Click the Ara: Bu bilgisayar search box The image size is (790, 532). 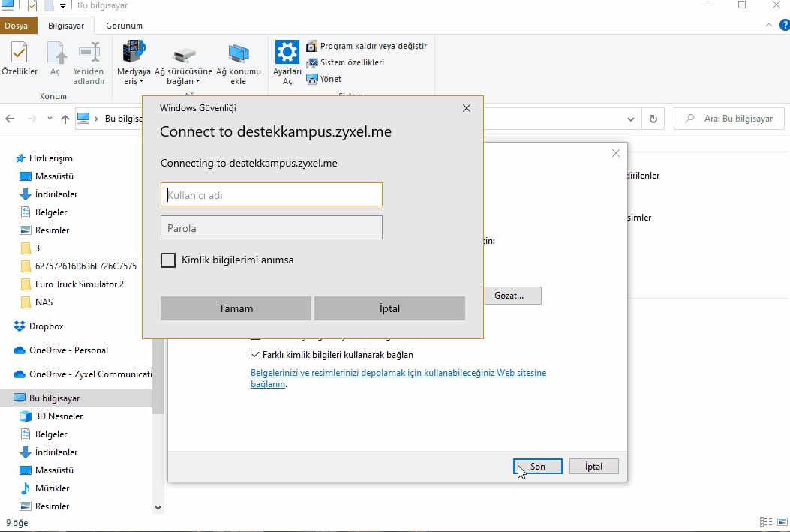pos(729,119)
